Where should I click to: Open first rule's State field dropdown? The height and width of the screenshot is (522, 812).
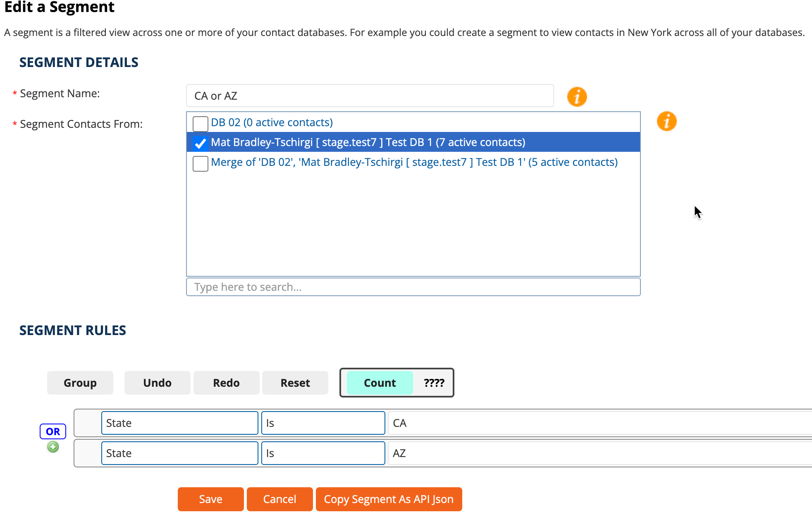click(179, 423)
